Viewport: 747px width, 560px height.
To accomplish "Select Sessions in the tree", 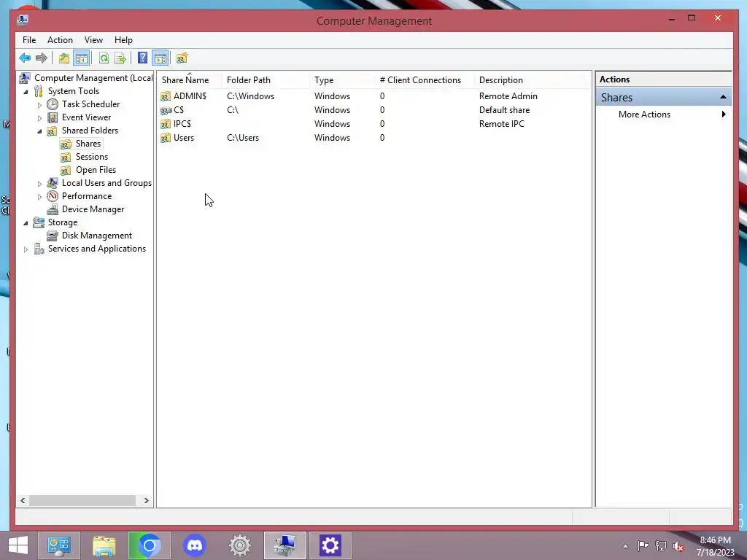I will [91, 157].
